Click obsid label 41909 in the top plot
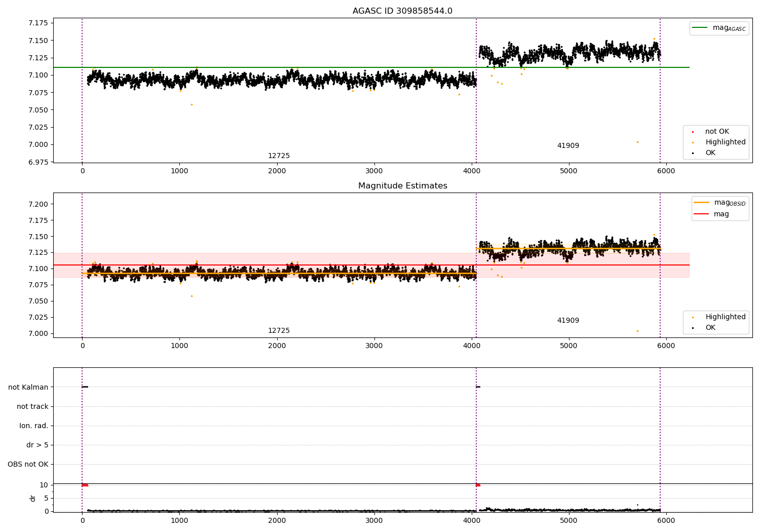The height and width of the screenshot is (532, 760). click(x=568, y=146)
